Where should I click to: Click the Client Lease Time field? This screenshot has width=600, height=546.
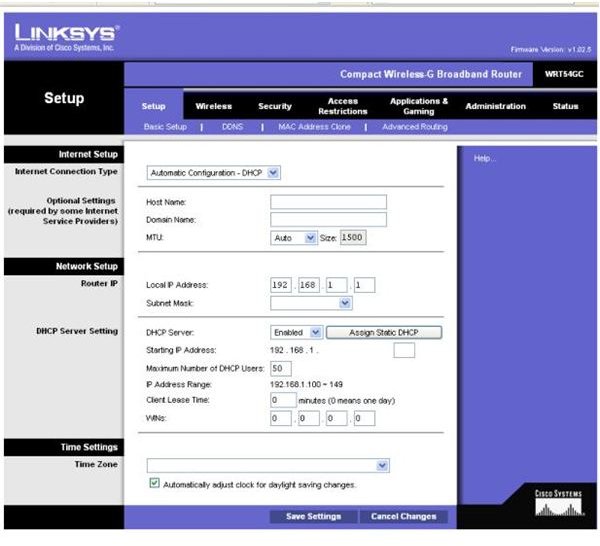[283, 400]
